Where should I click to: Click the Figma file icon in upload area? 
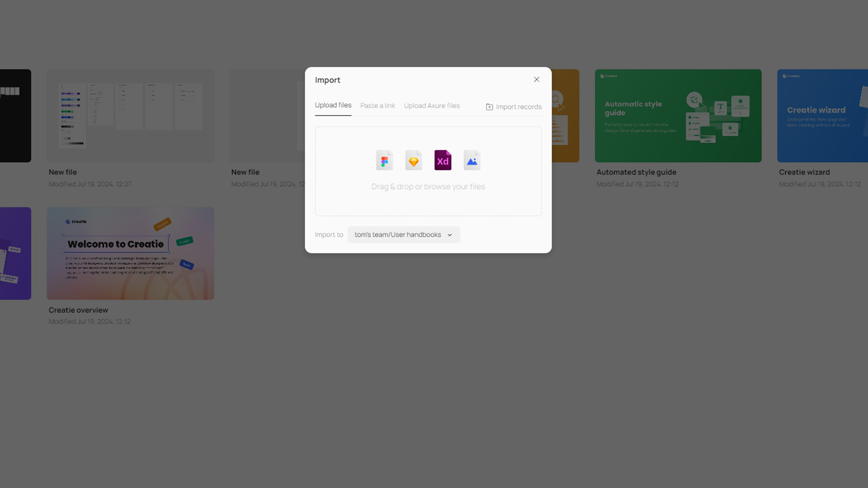[384, 160]
